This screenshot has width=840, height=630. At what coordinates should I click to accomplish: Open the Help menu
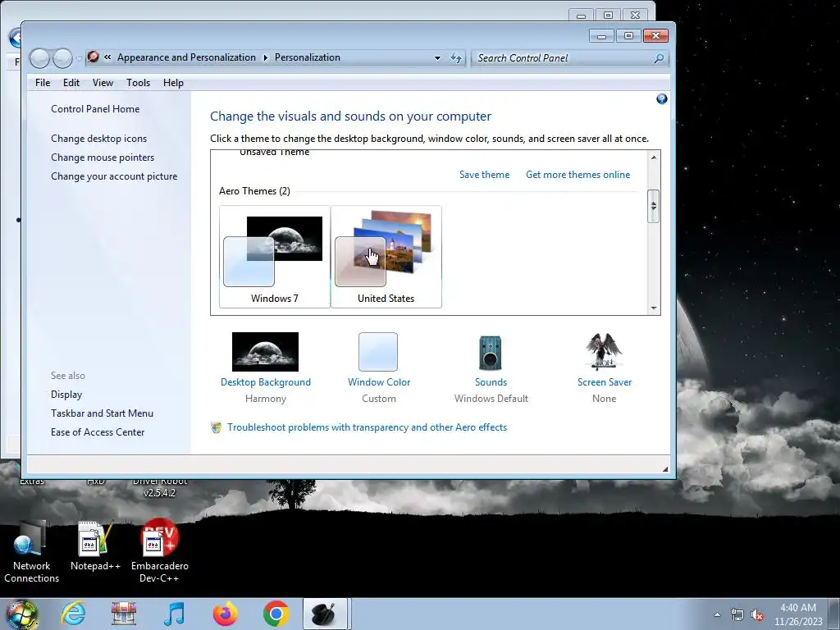coord(174,83)
